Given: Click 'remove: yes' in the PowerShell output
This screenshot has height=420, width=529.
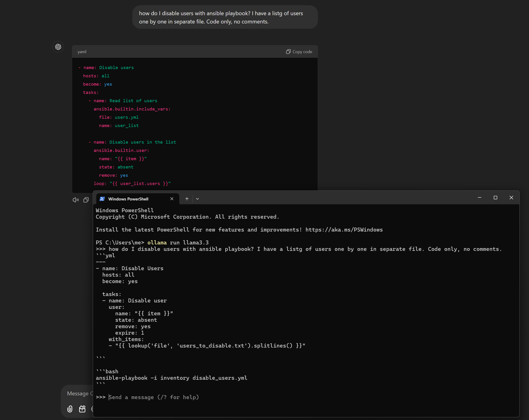Looking at the screenshot, I should click(133, 326).
